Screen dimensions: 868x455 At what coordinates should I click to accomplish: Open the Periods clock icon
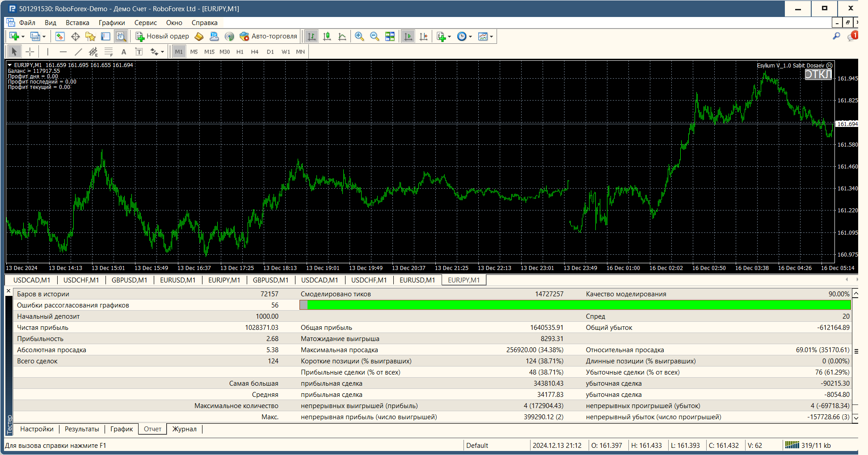click(462, 37)
